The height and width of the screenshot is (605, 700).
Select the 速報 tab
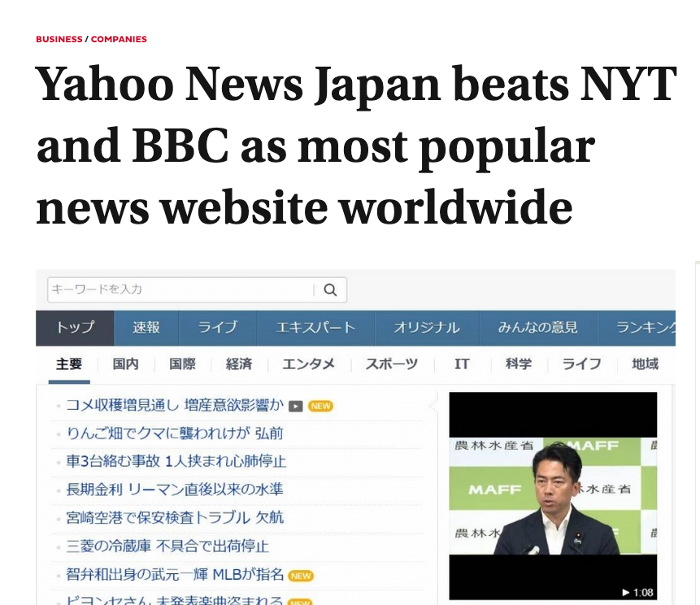coord(146,328)
